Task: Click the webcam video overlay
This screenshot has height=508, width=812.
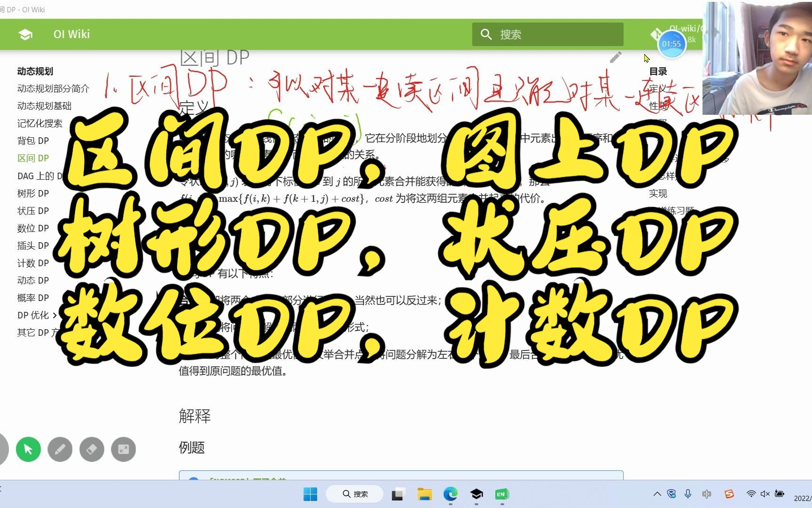Action: pyautogui.click(x=757, y=58)
